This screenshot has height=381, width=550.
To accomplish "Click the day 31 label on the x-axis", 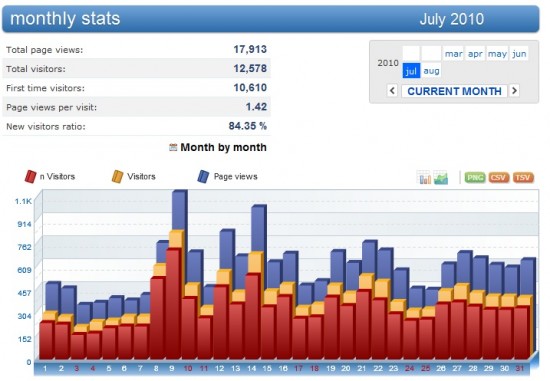I will coord(520,368).
